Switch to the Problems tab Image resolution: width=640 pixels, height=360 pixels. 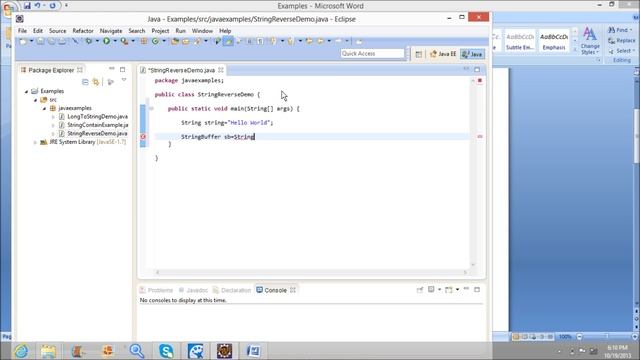point(156,290)
